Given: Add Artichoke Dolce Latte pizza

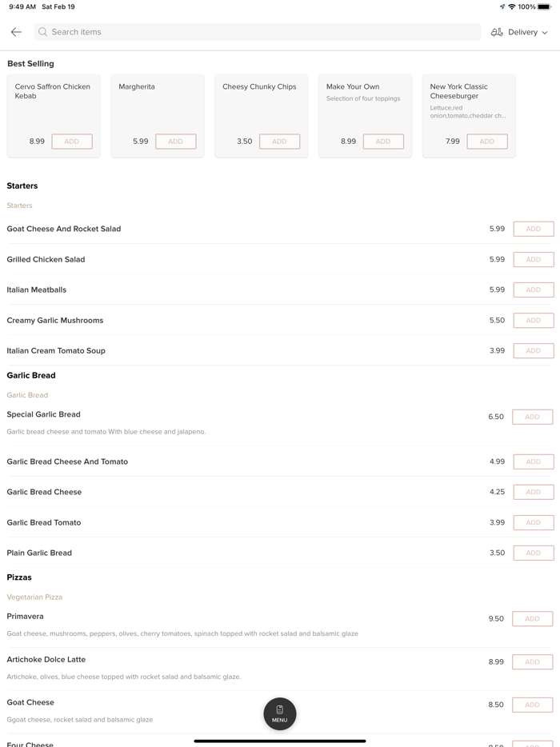Looking at the screenshot, I should point(532,661).
